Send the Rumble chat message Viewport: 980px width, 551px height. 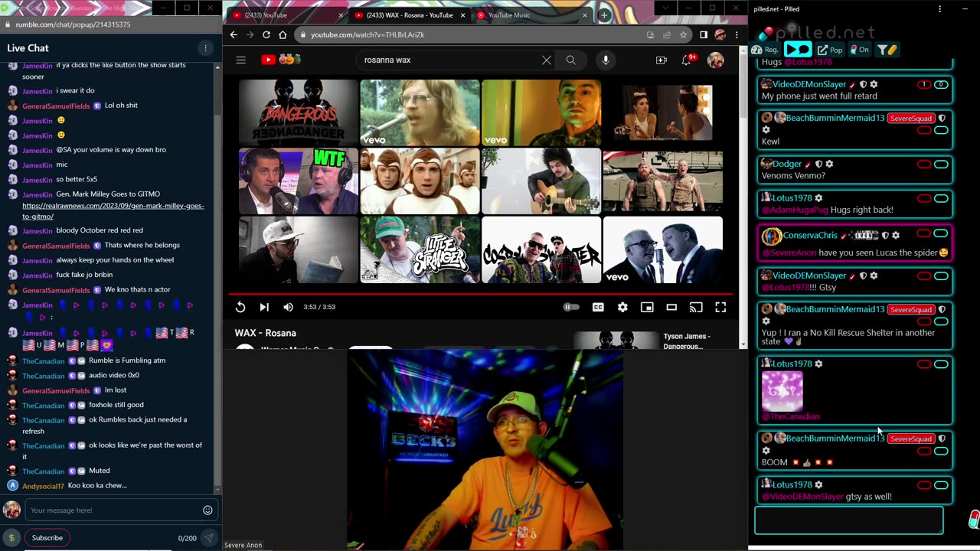click(207, 538)
